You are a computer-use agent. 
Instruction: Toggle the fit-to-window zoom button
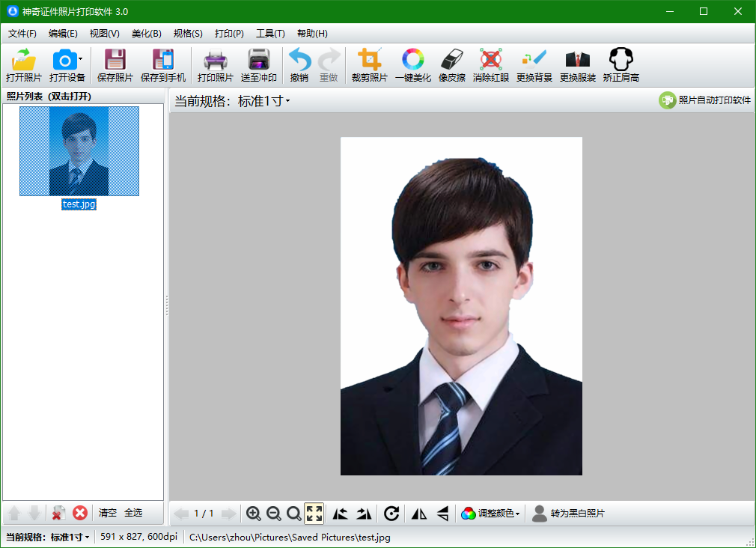pyautogui.click(x=314, y=513)
